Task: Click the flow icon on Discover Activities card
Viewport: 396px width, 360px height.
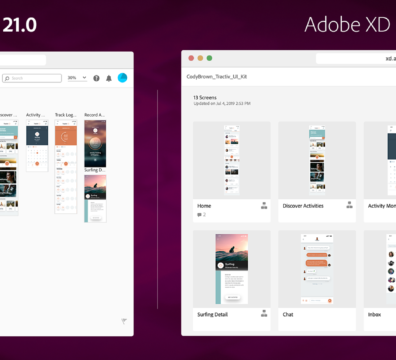Action: tap(349, 205)
